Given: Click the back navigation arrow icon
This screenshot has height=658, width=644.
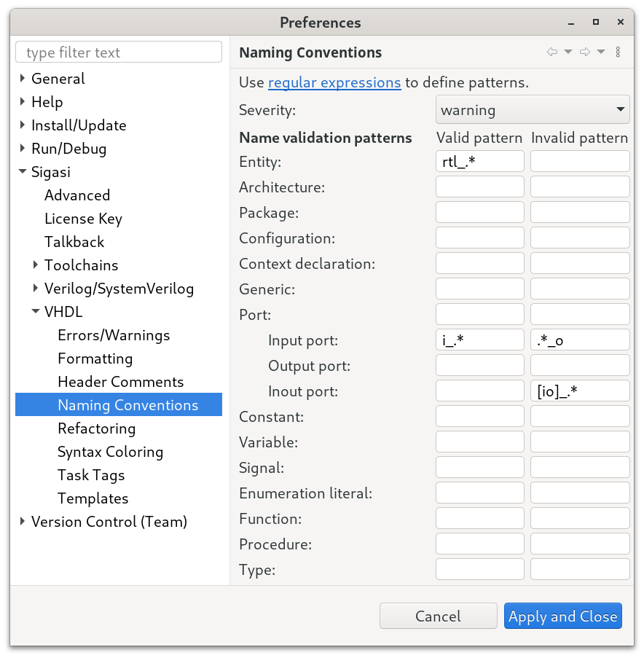Looking at the screenshot, I should 552,52.
